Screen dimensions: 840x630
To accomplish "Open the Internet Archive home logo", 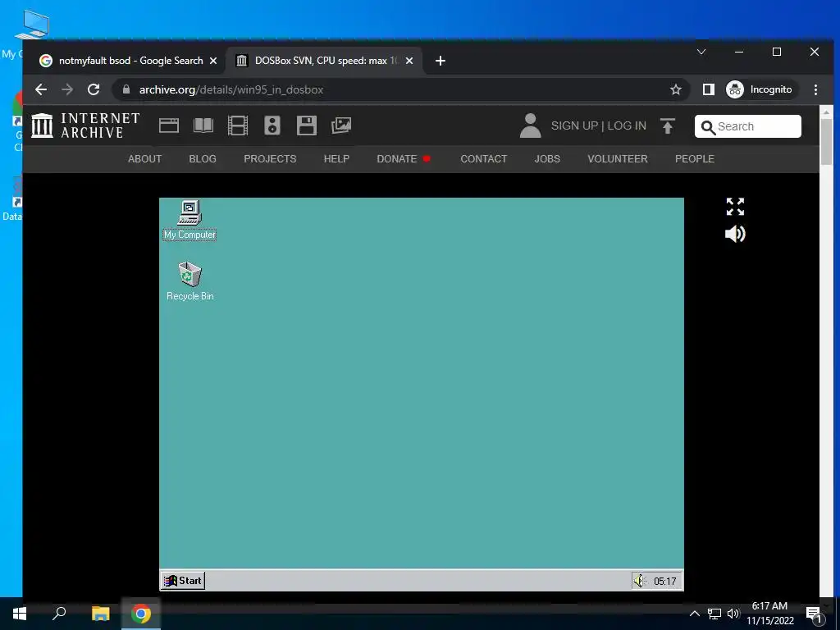I will click(85, 126).
